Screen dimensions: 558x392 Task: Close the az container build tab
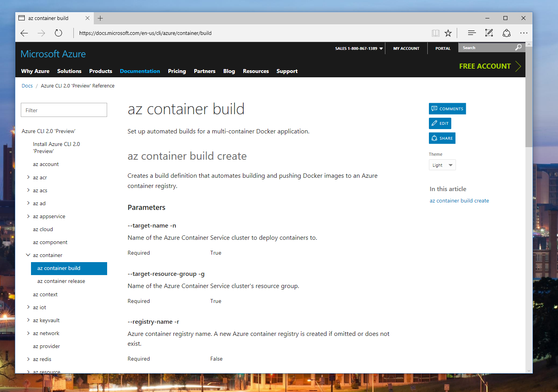click(x=88, y=18)
